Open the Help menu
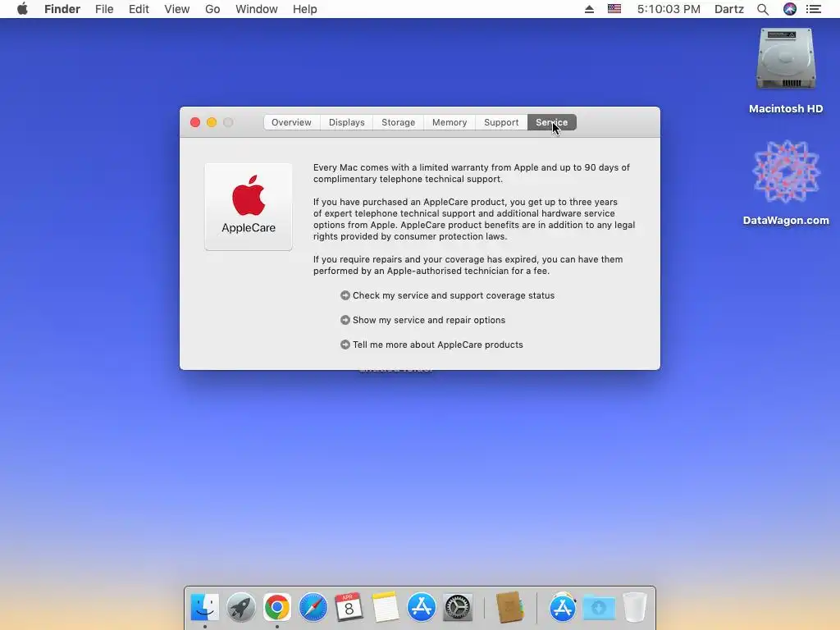 pyautogui.click(x=305, y=9)
